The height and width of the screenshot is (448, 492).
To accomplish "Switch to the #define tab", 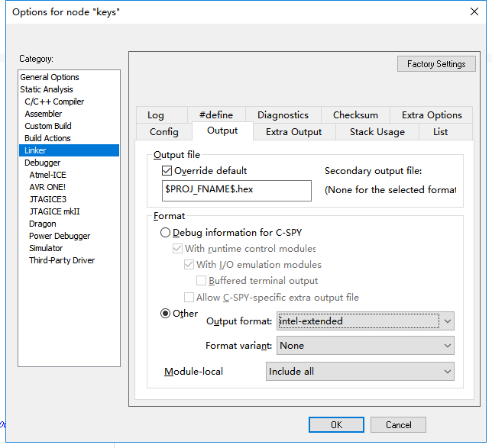I will (216, 115).
